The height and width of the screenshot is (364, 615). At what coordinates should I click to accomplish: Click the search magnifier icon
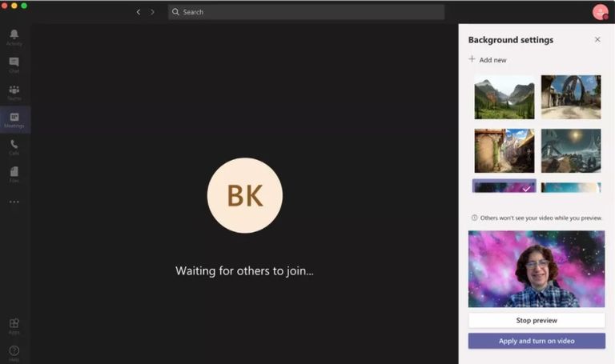point(175,12)
